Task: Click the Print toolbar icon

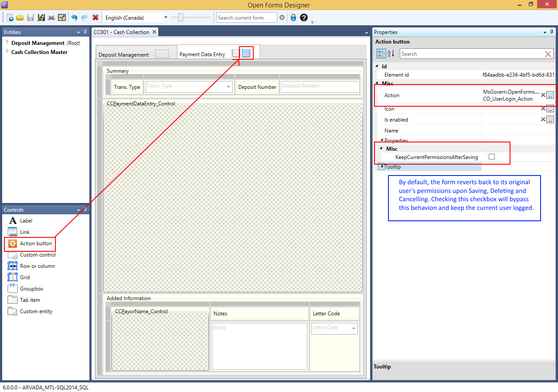Action: click(x=51, y=18)
